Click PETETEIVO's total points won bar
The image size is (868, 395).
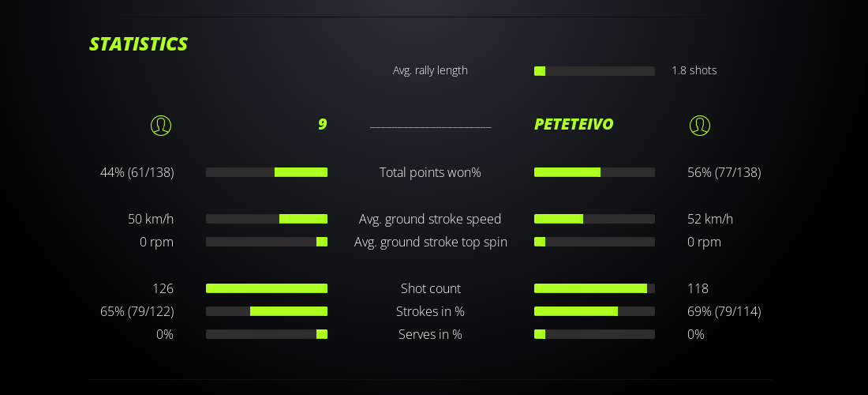tap(594, 172)
